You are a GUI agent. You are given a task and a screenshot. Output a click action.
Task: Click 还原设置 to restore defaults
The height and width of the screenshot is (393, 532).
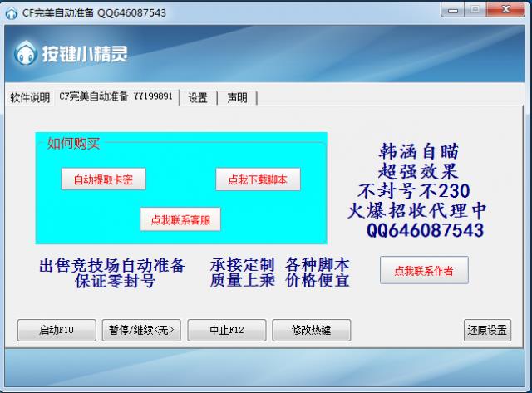(487, 330)
